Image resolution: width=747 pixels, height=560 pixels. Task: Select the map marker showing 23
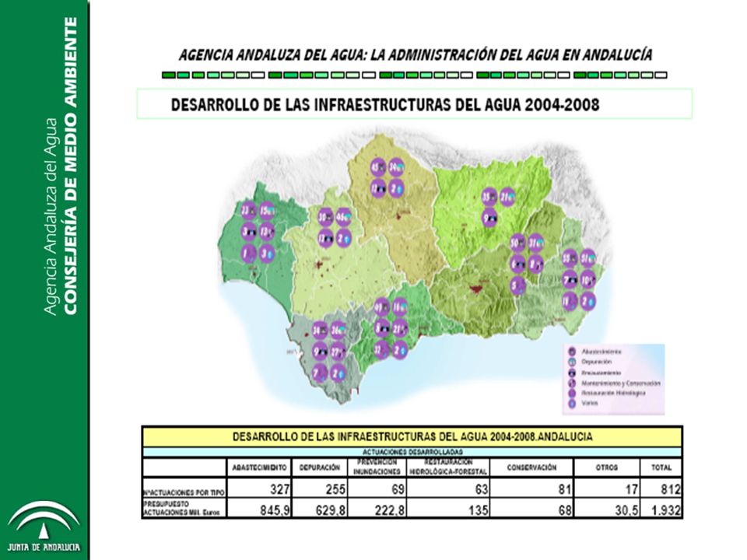pyautogui.click(x=247, y=211)
